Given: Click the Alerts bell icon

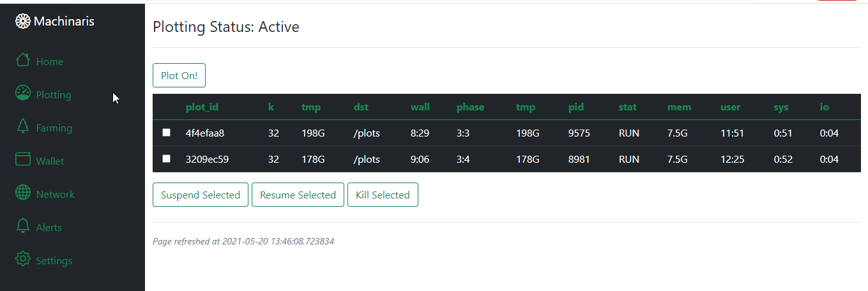Looking at the screenshot, I should click(23, 226).
